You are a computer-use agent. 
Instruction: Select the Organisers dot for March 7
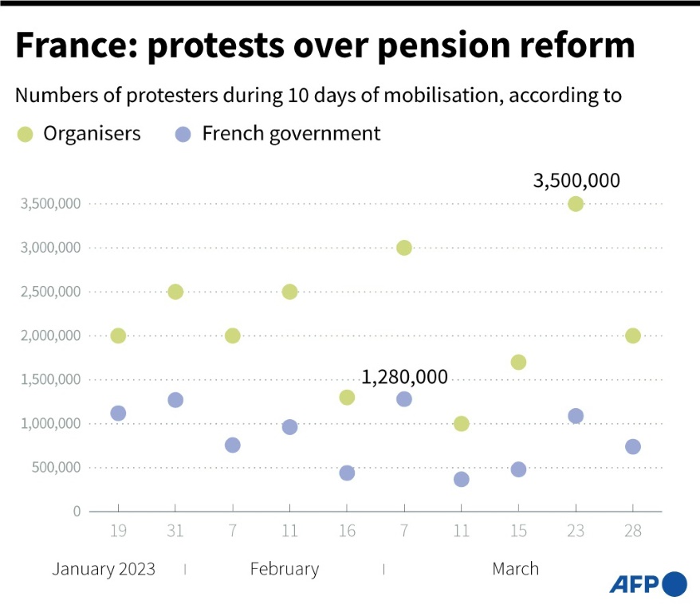pyautogui.click(x=404, y=248)
